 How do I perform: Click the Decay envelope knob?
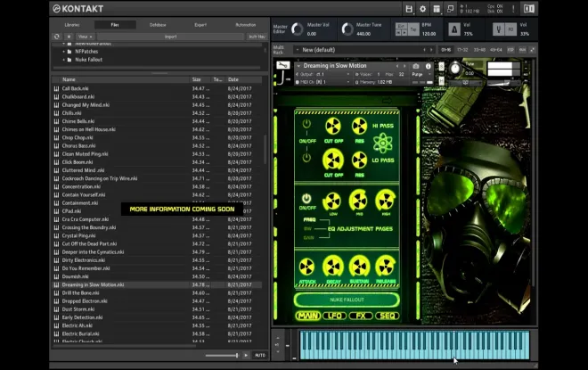333,267
